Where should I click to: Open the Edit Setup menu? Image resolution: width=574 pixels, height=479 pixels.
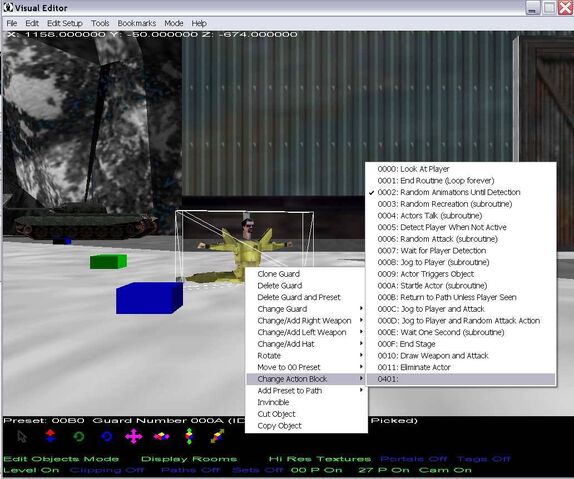click(x=65, y=23)
